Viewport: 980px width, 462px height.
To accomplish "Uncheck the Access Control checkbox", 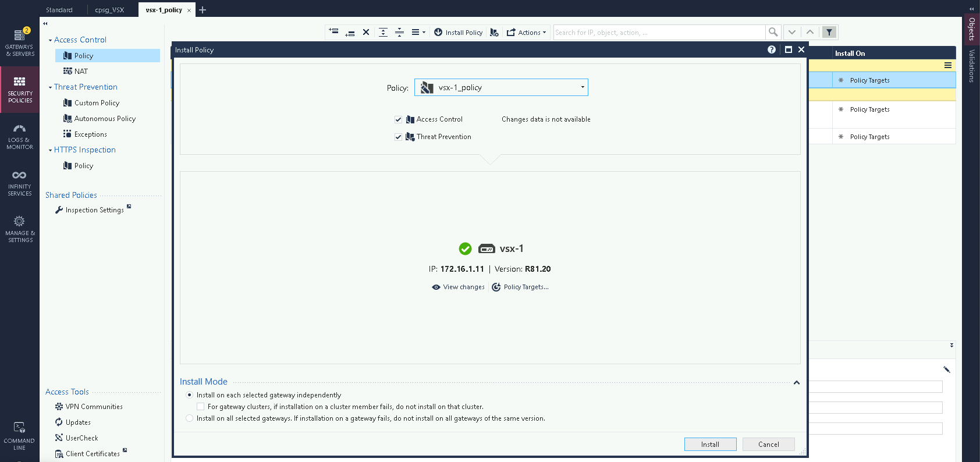I will [399, 119].
